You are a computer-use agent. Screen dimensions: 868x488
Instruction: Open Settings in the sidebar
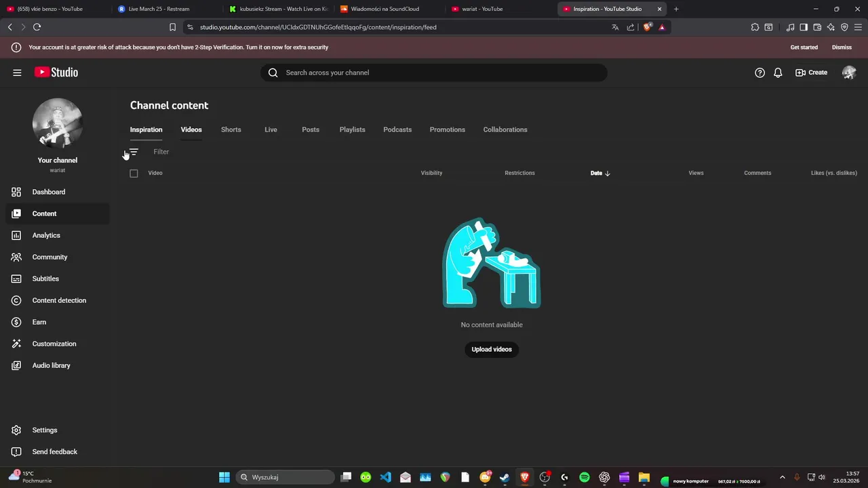coord(57,430)
